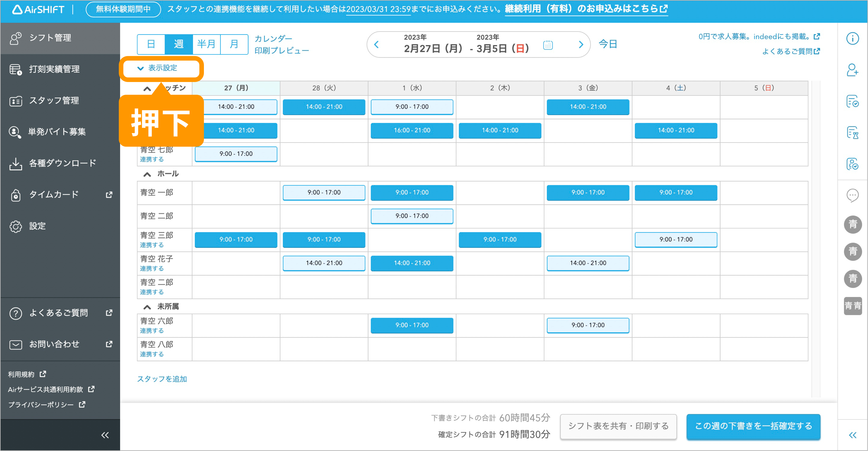Click スタッフを追加 link

(162, 379)
